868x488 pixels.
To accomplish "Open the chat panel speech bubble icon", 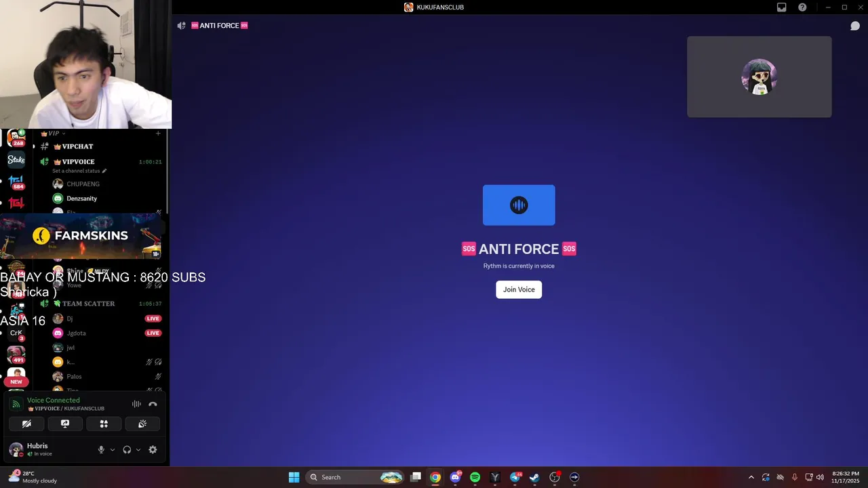I will (855, 26).
